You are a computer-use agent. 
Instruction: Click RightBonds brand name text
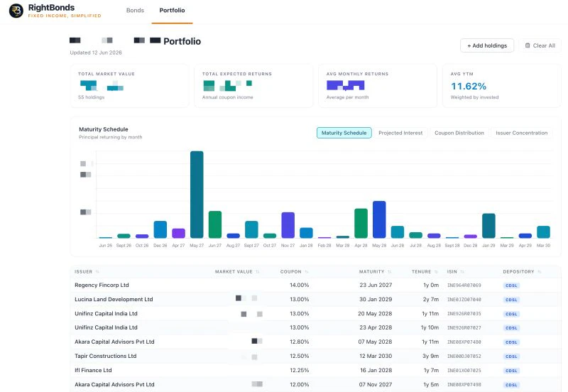pyautogui.click(x=51, y=8)
